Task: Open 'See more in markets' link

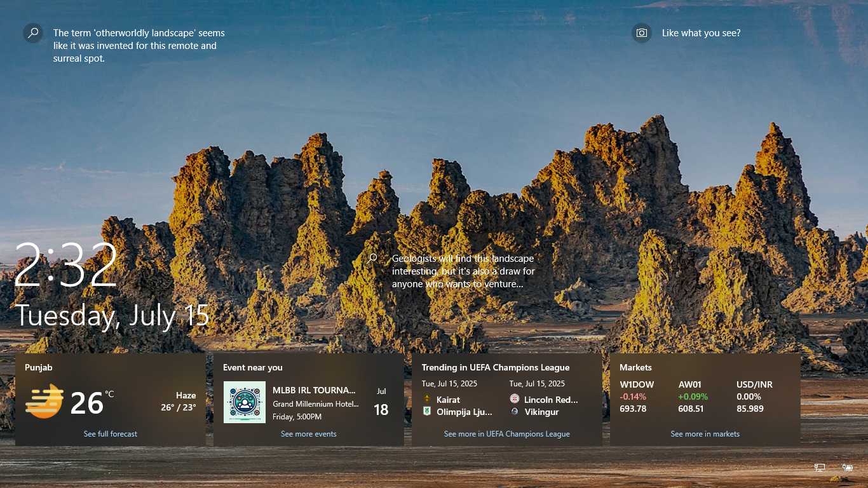Action: (705, 434)
